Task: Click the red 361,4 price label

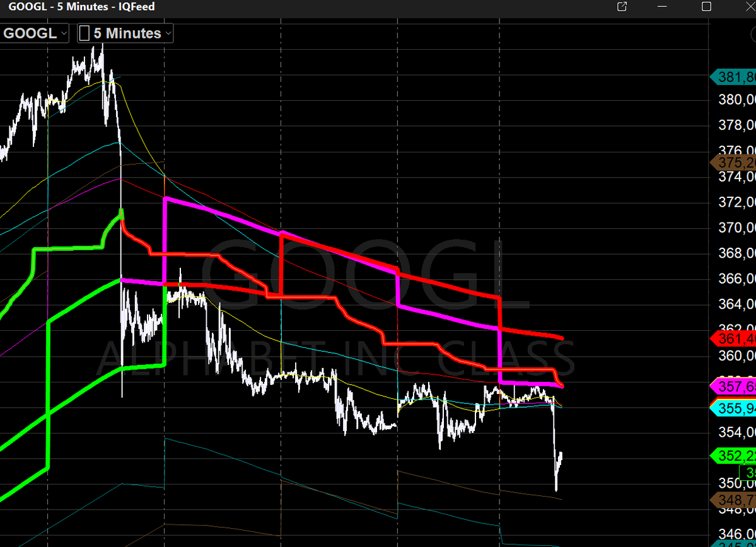Action: (733, 339)
